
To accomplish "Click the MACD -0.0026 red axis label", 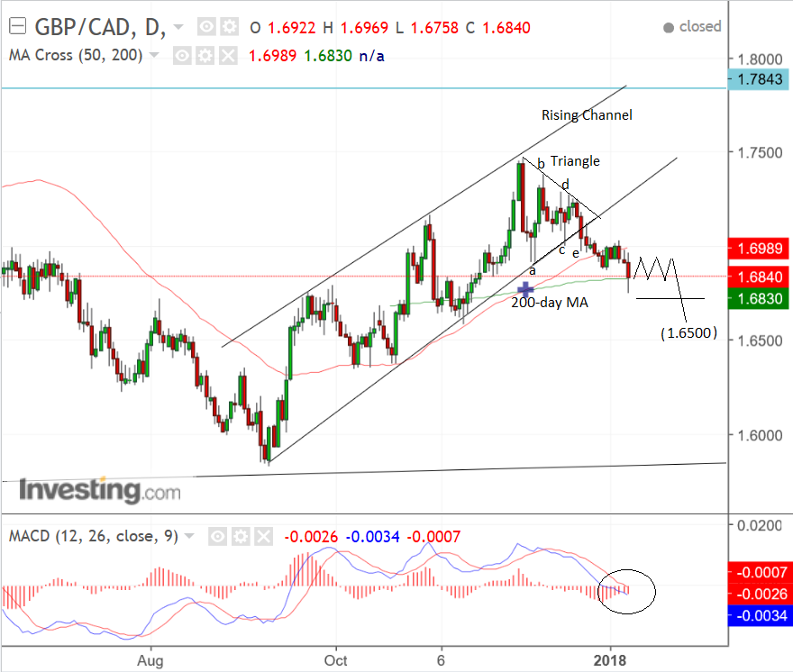I will pyautogui.click(x=759, y=595).
